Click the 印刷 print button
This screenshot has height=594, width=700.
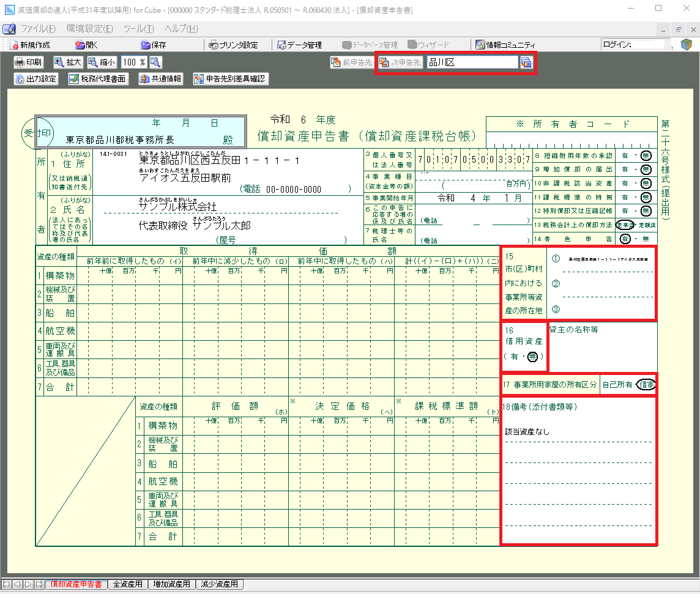coord(29,62)
